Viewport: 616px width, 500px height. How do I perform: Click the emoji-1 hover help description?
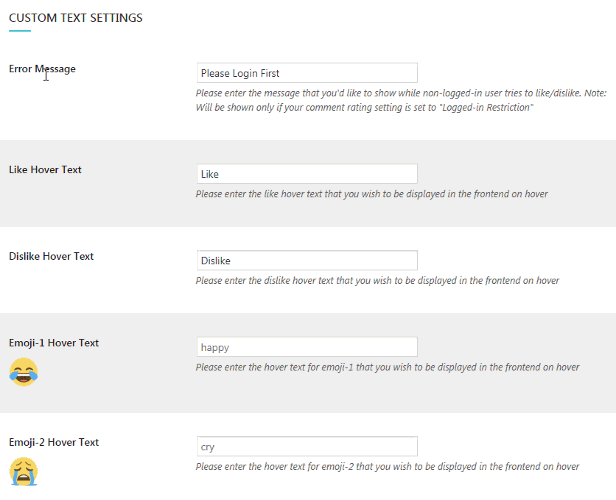pos(387,367)
